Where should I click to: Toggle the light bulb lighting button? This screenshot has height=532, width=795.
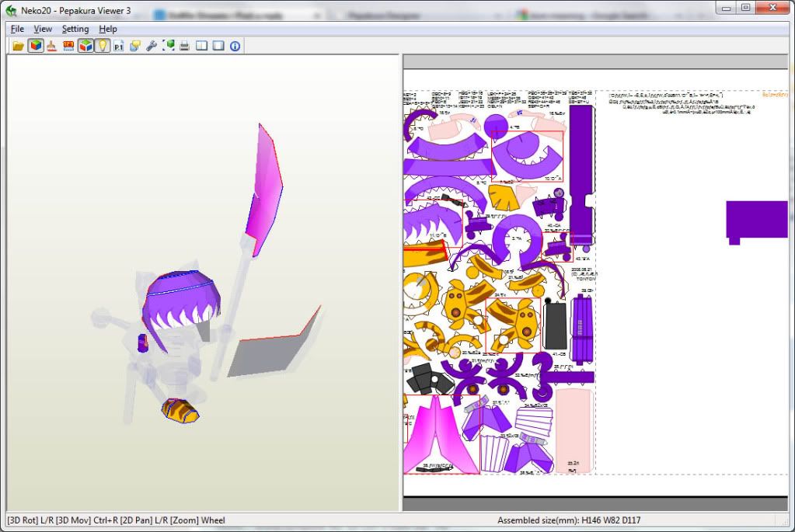[102, 46]
